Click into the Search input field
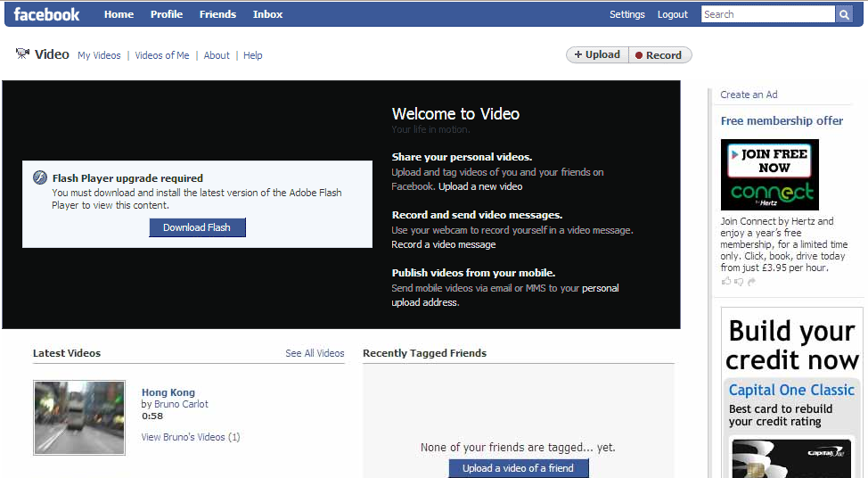868x478 pixels. pos(766,14)
